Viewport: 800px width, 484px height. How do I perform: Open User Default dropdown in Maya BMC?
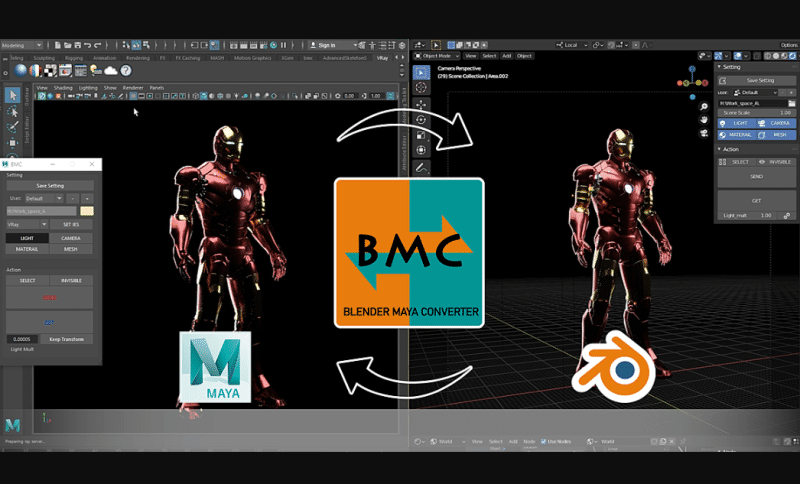click(44, 198)
